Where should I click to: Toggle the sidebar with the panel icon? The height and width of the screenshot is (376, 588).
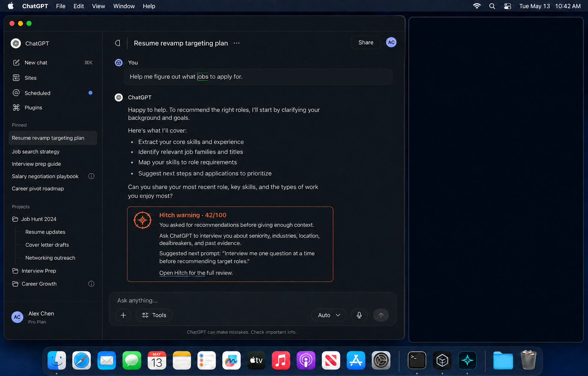pos(118,43)
